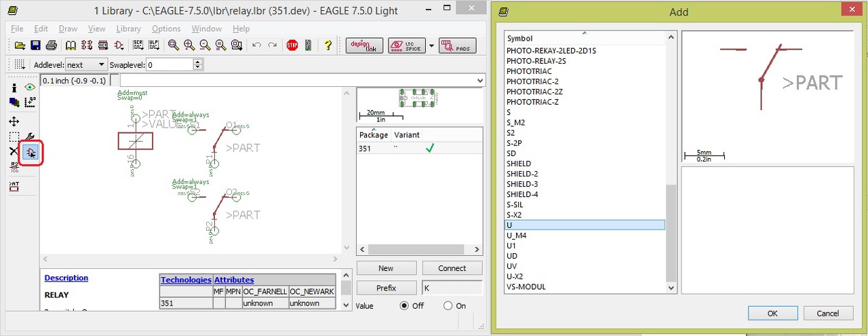
Task: Click the Swaplevel input field
Action: 170,64
